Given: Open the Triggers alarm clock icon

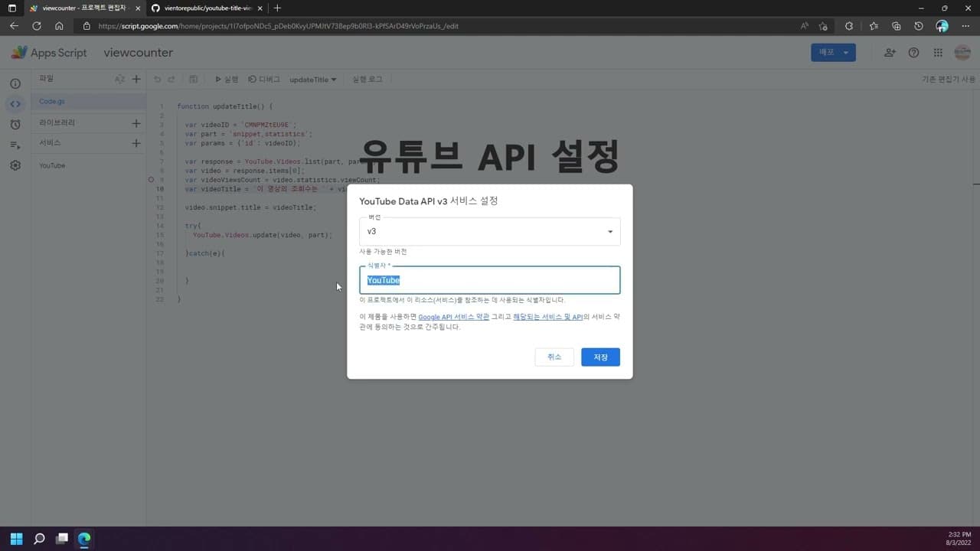Looking at the screenshot, I should (x=15, y=125).
